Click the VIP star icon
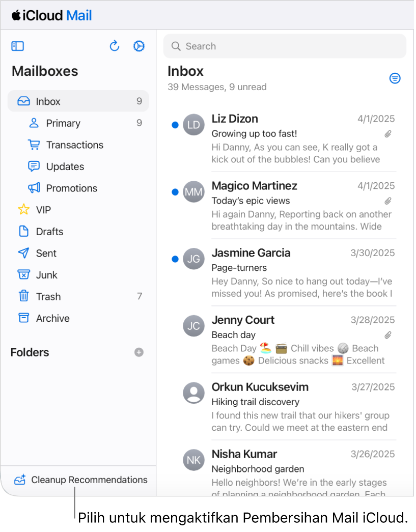Viewport: 416px width, 532px height. click(x=23, y=210)
